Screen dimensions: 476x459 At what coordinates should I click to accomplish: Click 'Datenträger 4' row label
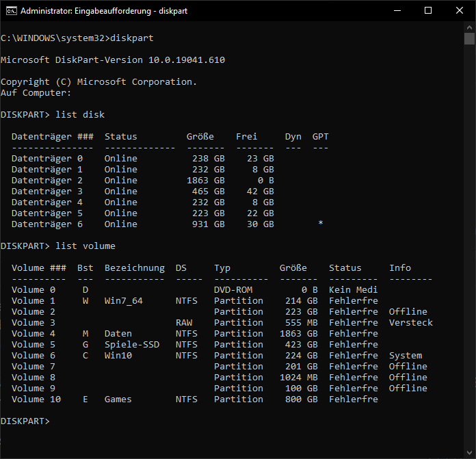(47, 202)
